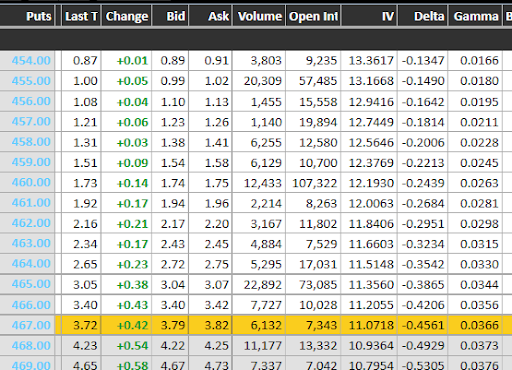Select the Gamma column header
Image resolution: width=512 pixels, height=370 pixels.
(x=475, y=16)
